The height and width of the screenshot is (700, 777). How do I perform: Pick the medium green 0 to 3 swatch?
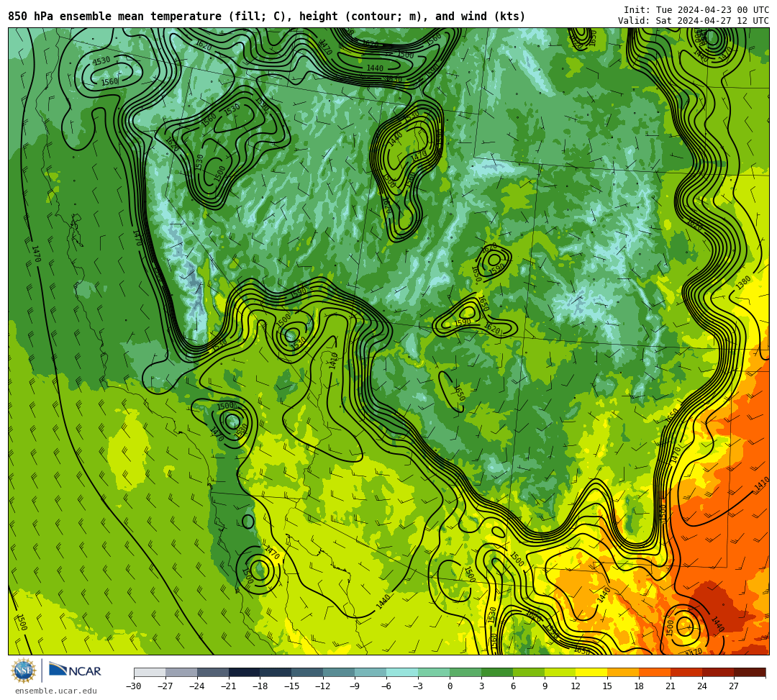click(465, 672)
